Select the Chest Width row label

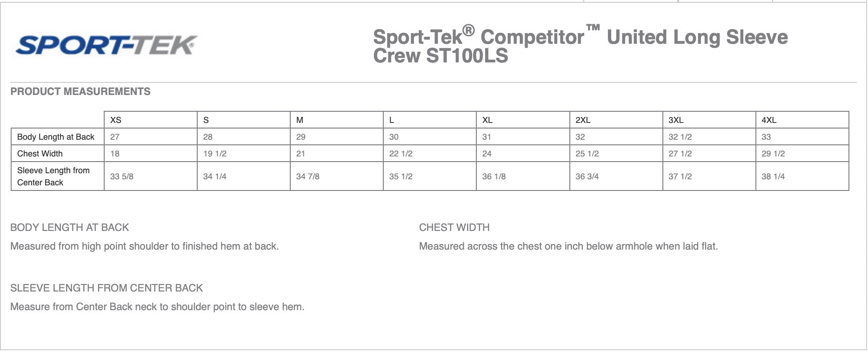pyautogui.click(x=40, y=154)
